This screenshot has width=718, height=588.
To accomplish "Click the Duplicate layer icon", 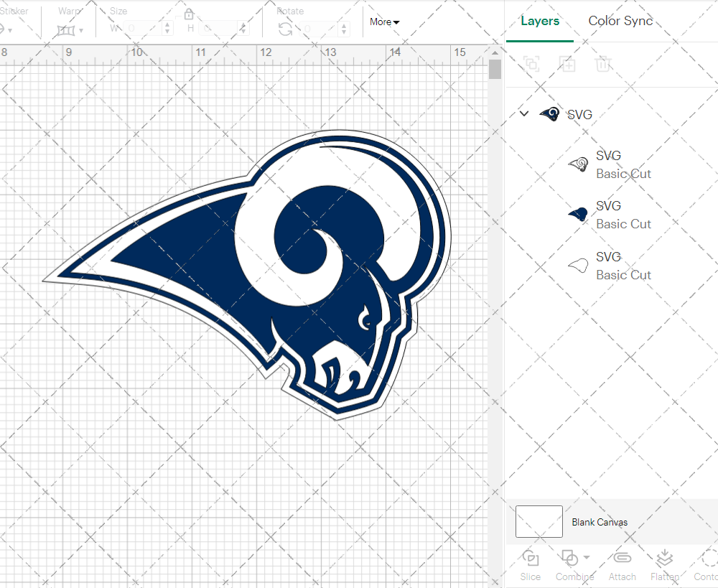I will coord(567,64).
